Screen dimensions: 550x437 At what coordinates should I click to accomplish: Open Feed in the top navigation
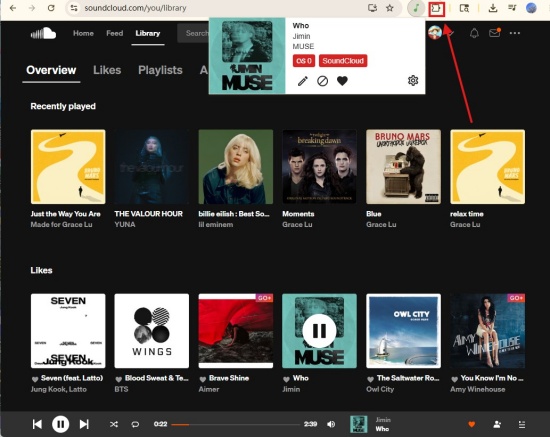click(115, 33)
